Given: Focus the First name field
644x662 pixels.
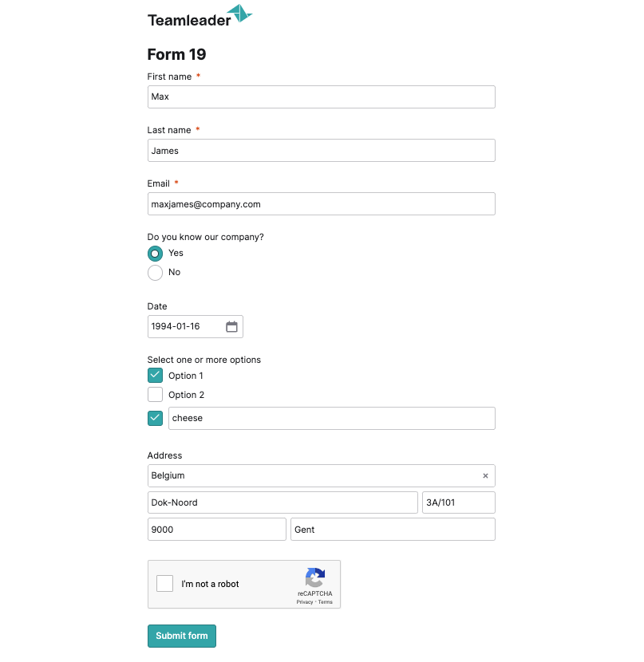Looking at the screenshot, I should point(322,97).
